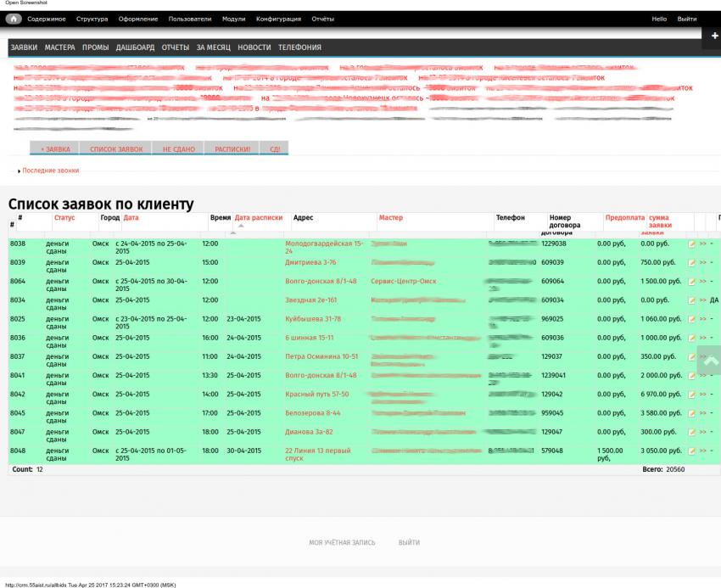
Task: Open address Красный путь 57-50
Action: (x=317, y=395)
